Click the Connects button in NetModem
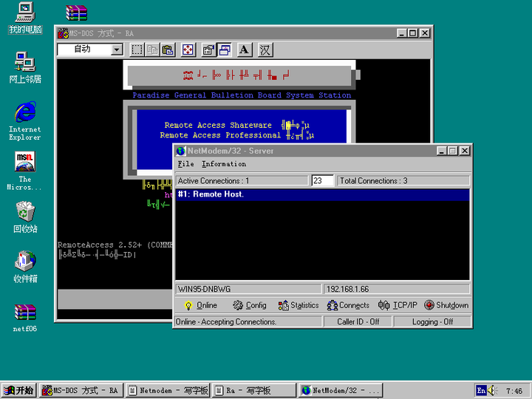The image size is (532, 399). point(348,305)
